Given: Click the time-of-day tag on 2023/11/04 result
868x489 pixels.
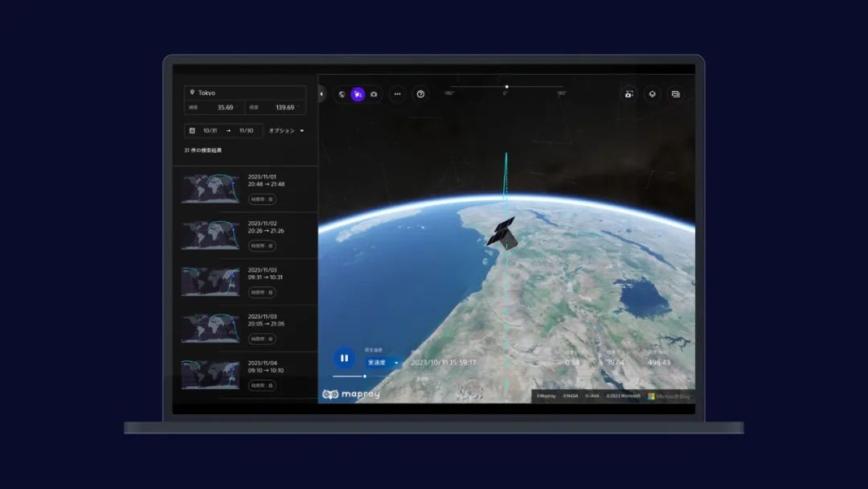Looking at the screenshot, I should tap(262, 386).
